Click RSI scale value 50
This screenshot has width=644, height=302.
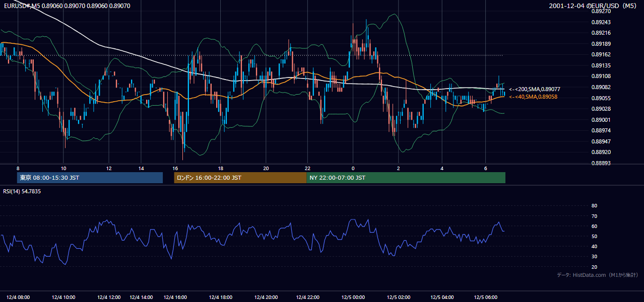tap(594, 236)
